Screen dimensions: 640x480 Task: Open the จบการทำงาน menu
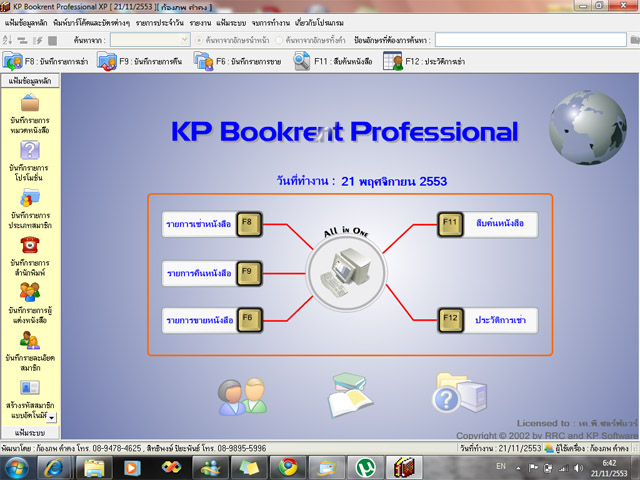click(x=271, y=23)
